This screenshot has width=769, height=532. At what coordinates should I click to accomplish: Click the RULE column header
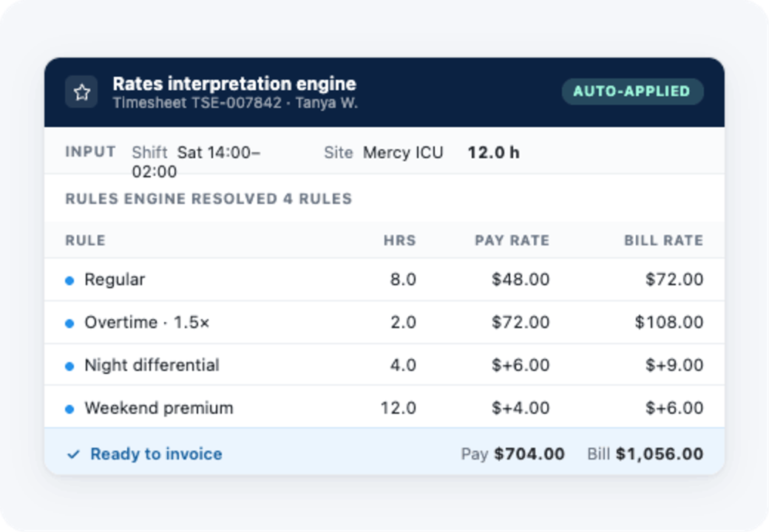tap(85, 240)
